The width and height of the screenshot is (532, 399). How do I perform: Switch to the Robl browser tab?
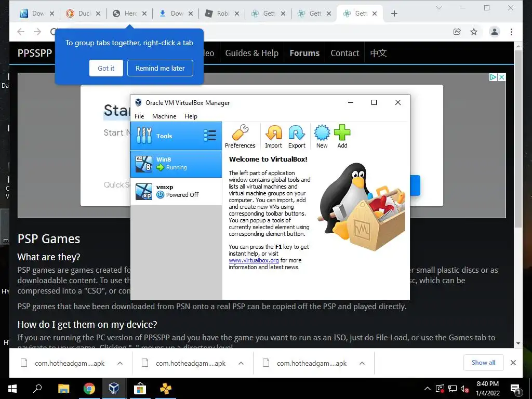pos(222,14)
